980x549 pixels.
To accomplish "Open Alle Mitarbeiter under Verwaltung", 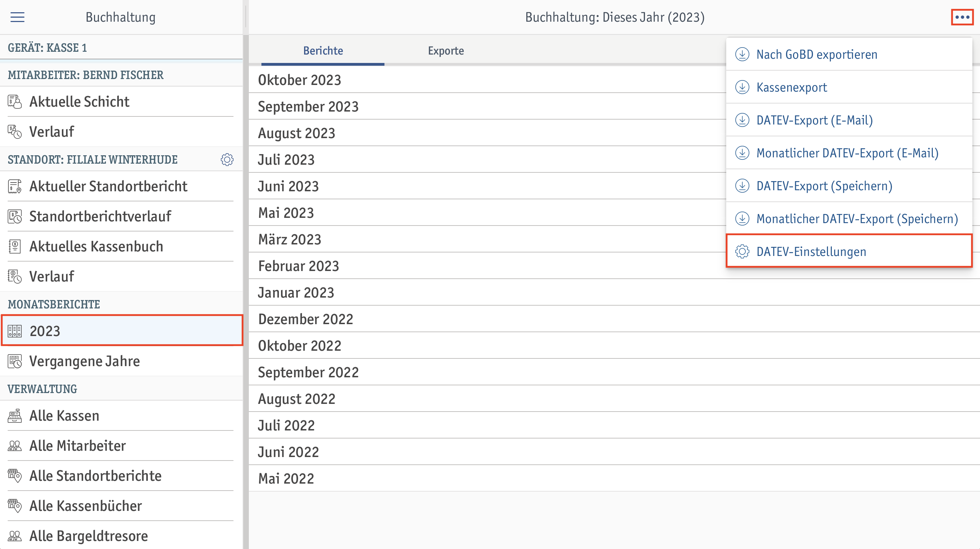I will pyautogui.click(x=121, y=446).
